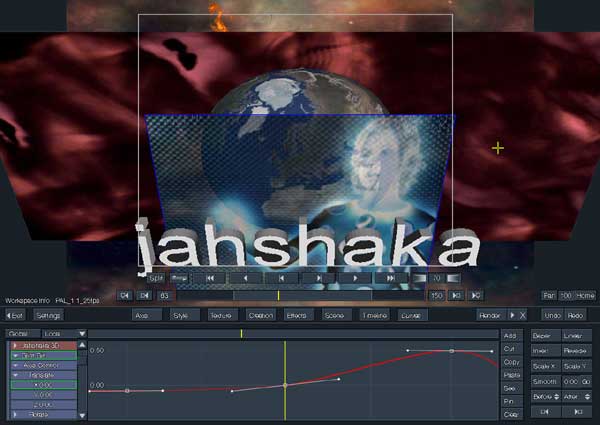Click the gradient icon left of the 70 value
This screenshot has height=425, width=600.
[419, 278]
